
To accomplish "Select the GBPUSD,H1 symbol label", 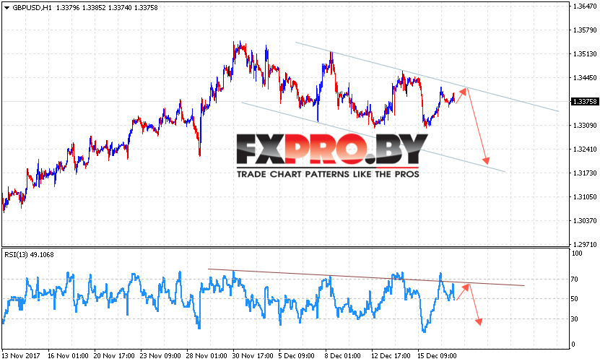I will tap(32, 8).
